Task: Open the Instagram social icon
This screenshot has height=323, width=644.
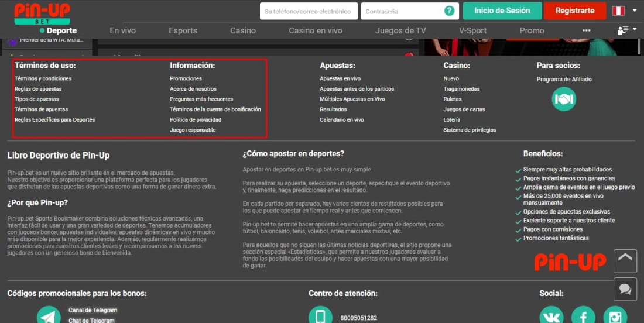Action: coord(615,315)
